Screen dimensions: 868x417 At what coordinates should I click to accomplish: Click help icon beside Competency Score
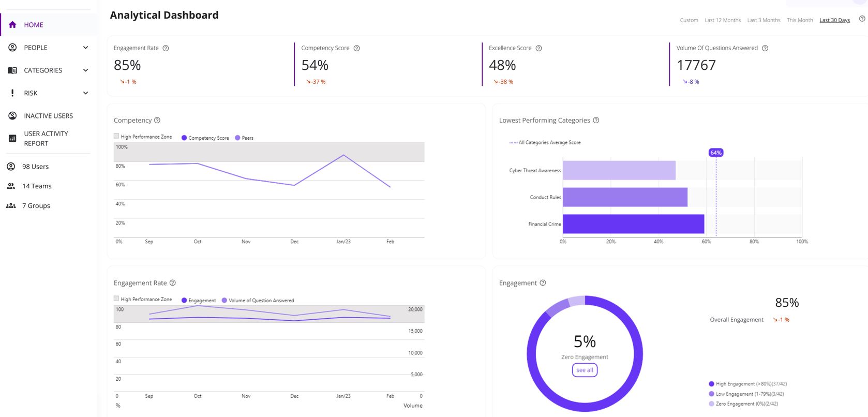pyautogui.click(x=356, y=48)
